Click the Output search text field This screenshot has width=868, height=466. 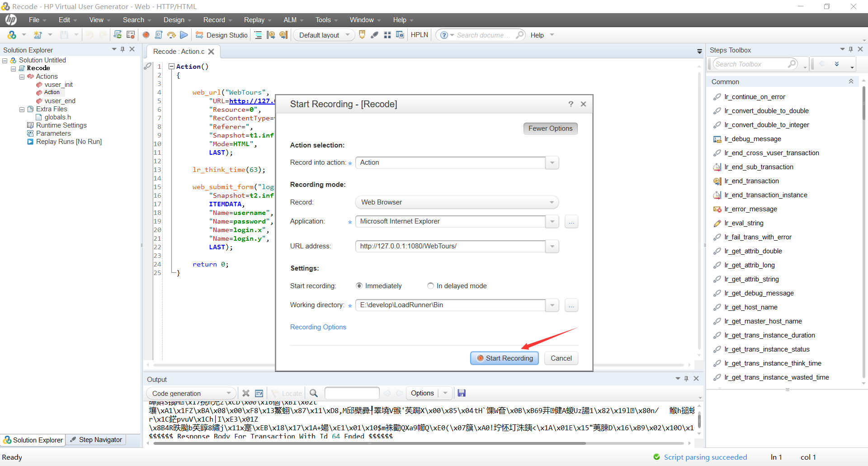coord(352,393)
